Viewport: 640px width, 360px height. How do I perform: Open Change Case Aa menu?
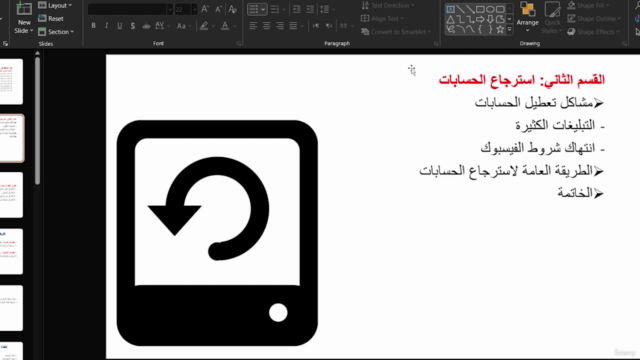click(x=184, y=26)
